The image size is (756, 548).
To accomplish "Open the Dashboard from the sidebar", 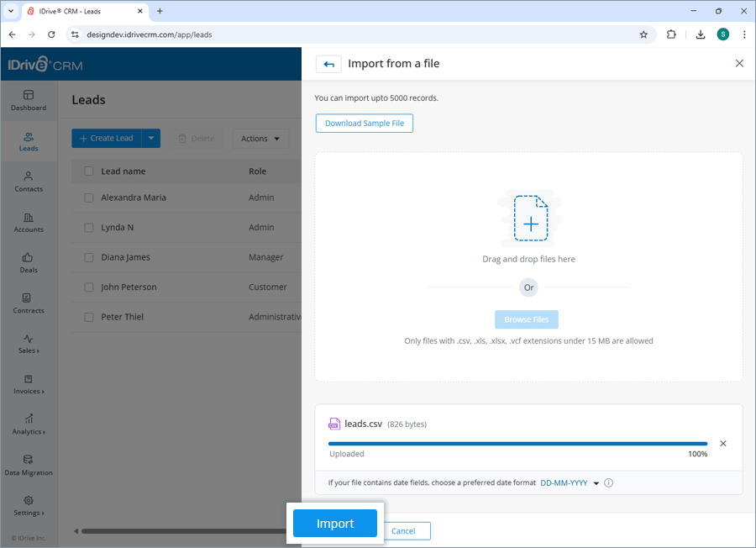I will point(28,101).
